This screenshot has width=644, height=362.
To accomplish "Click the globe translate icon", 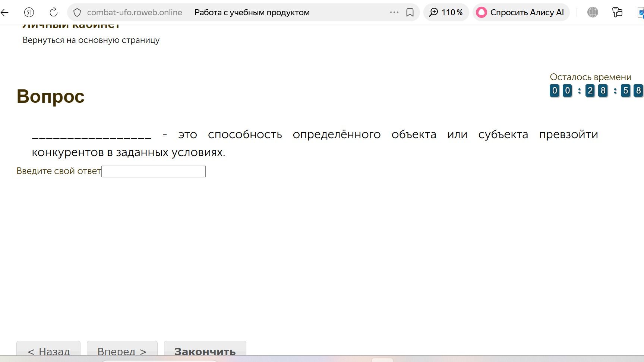I will 593,12.
